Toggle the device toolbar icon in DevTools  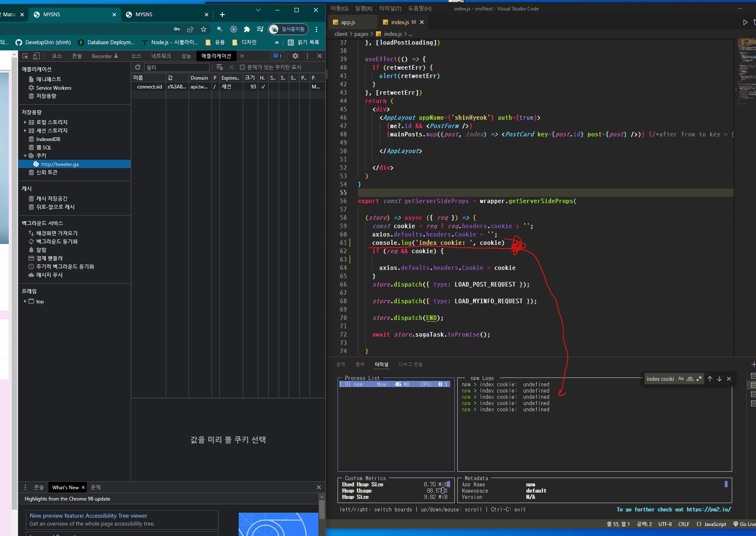[36, 56]
